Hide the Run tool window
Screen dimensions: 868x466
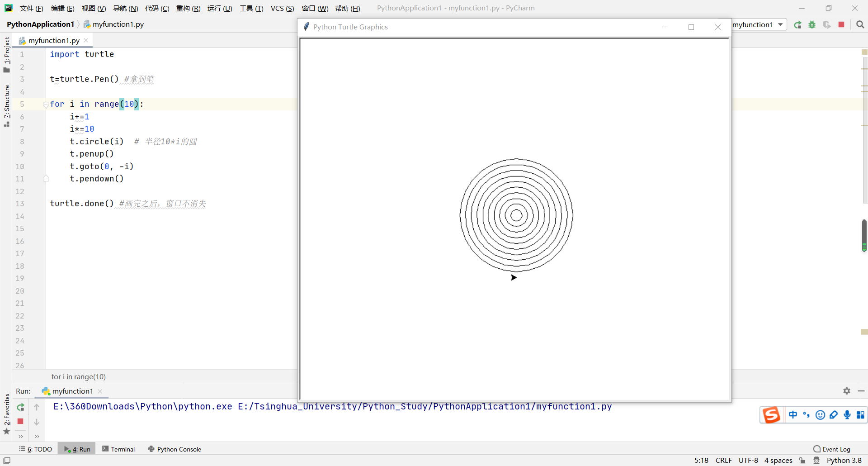coord(861,391)
